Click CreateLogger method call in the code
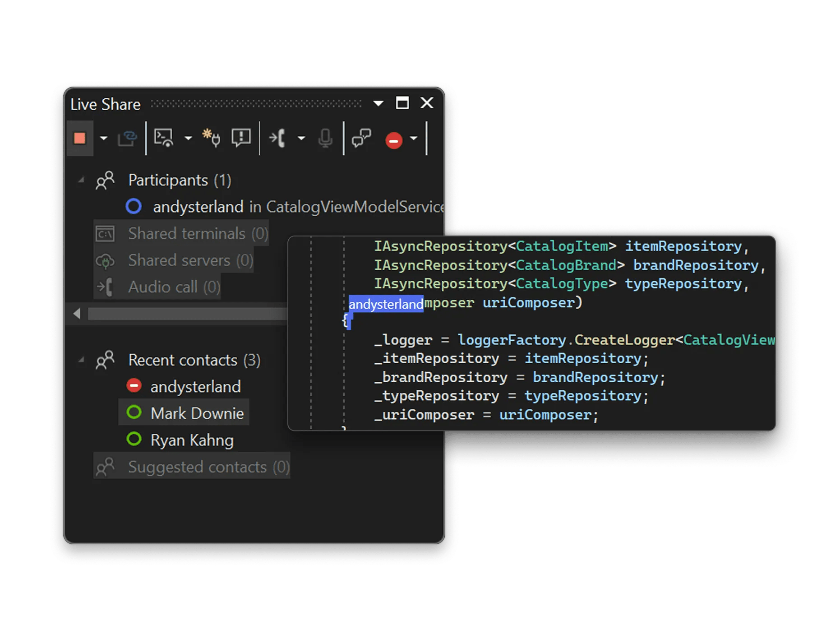 pyautogui.click(x=624, y=340)
